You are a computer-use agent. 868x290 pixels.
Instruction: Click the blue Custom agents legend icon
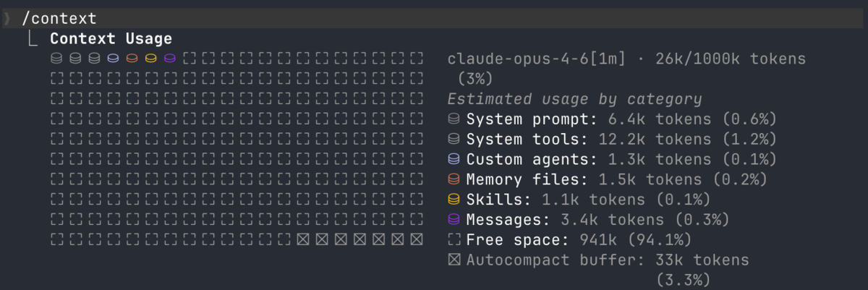pyautogui.click(x=454, y=158)
